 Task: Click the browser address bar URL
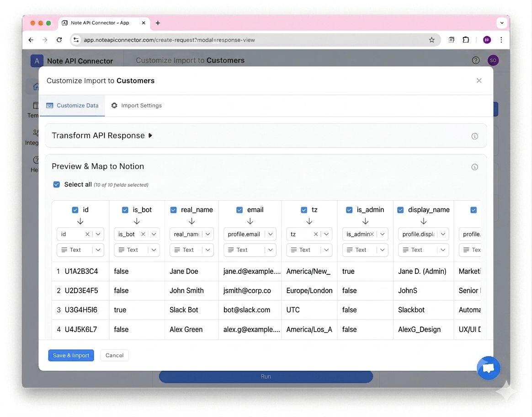169,40
